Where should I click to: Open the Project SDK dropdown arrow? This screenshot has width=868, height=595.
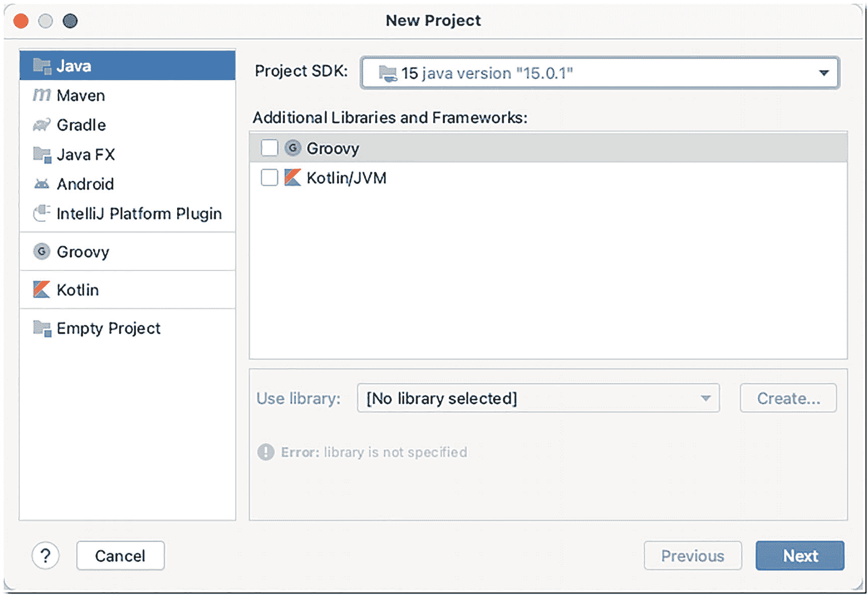(824, 73)
